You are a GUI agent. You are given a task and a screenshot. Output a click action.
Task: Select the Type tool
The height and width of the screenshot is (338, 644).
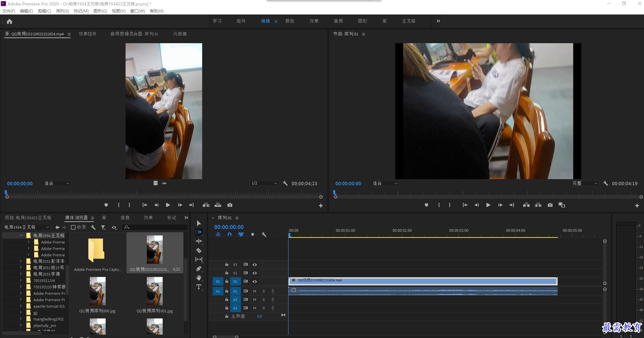click(x=199, y=287)
